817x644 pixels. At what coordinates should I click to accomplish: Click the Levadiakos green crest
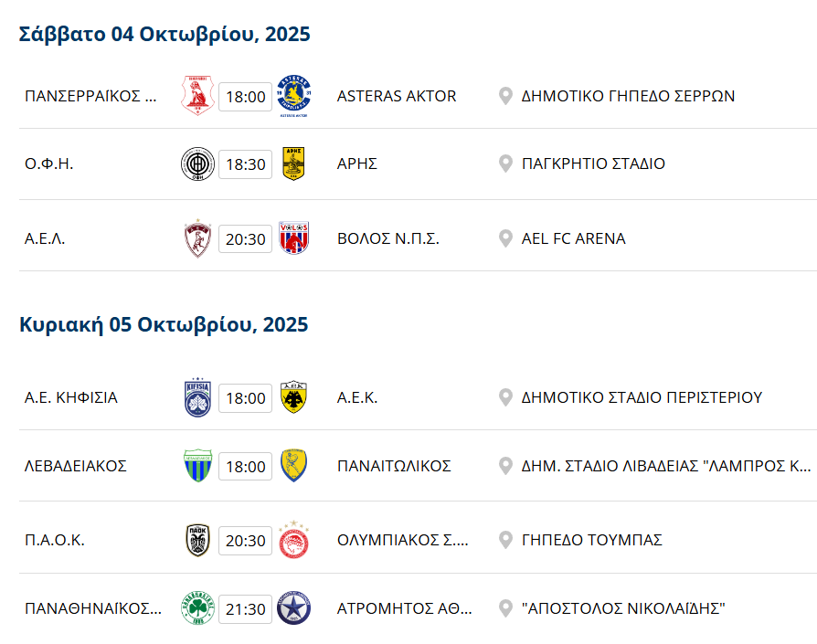(x=198, y=466)
